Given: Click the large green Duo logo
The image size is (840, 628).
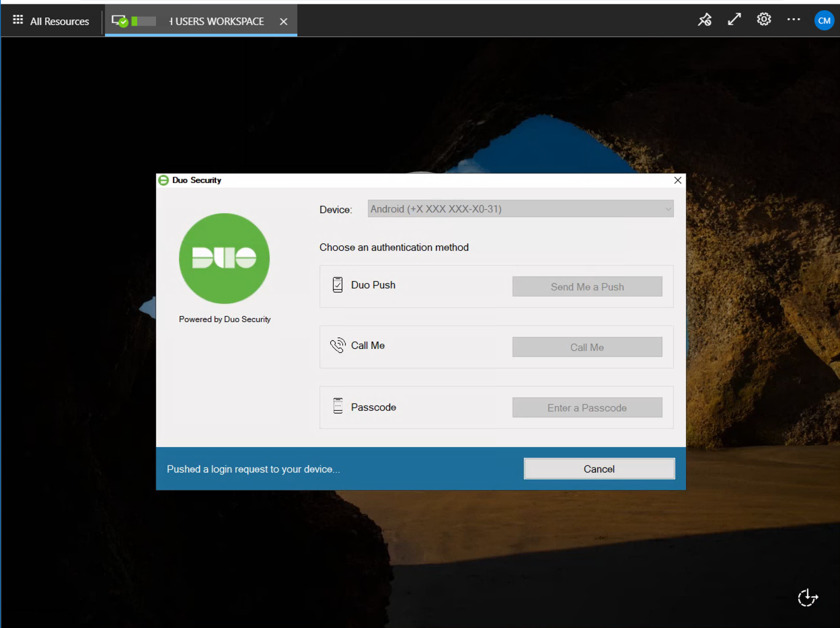Looking at the screenshot, I should point(224,258).
